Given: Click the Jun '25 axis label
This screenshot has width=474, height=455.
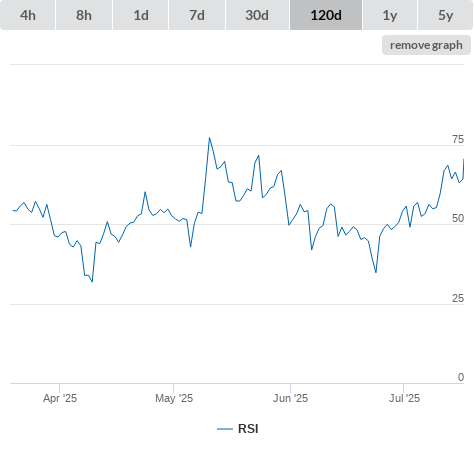Looking at the screenshot, I should coord(290,398).
